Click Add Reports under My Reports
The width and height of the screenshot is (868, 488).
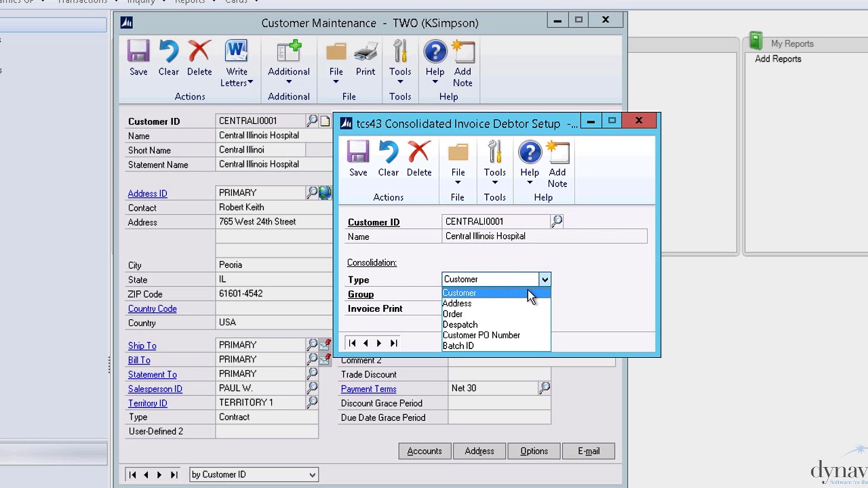point(778,59)
